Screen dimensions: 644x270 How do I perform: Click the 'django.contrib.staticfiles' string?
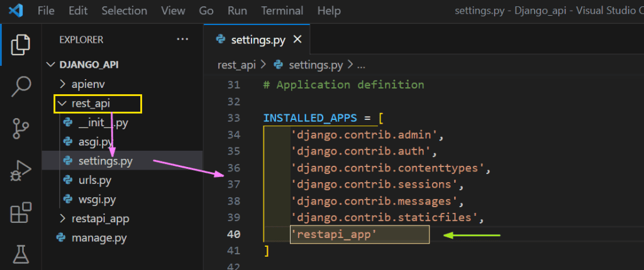pos(384,218)
